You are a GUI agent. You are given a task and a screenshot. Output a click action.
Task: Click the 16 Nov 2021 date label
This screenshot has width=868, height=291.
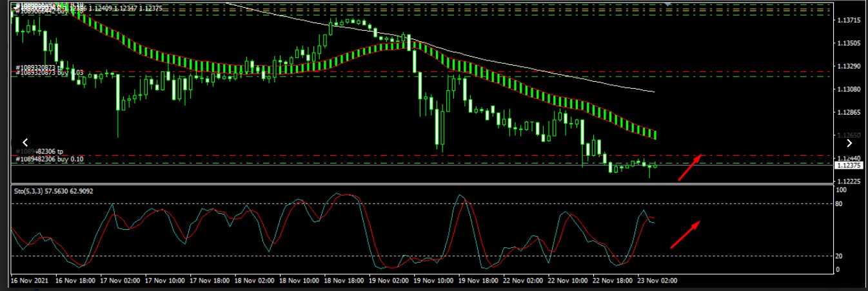click(x=30, y=281)
